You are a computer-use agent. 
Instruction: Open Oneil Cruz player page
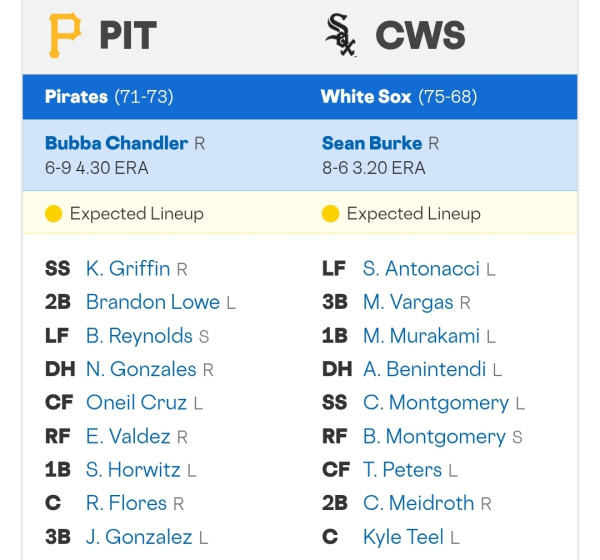(x=137, y=403)
